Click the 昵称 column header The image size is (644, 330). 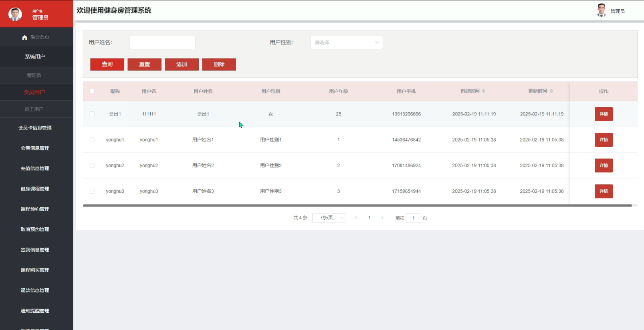(115, 91)
